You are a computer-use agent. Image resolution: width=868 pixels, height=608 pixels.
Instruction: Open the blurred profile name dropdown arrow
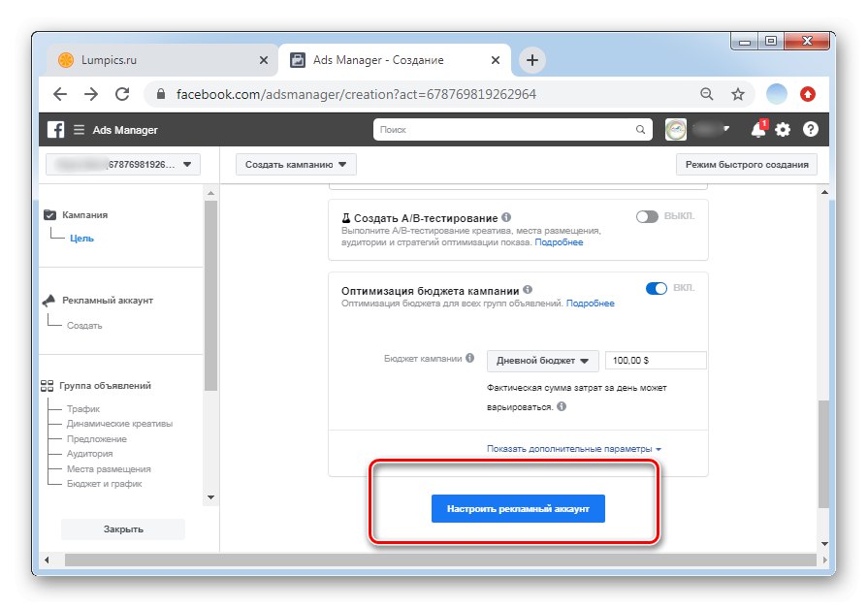(726, 129)
